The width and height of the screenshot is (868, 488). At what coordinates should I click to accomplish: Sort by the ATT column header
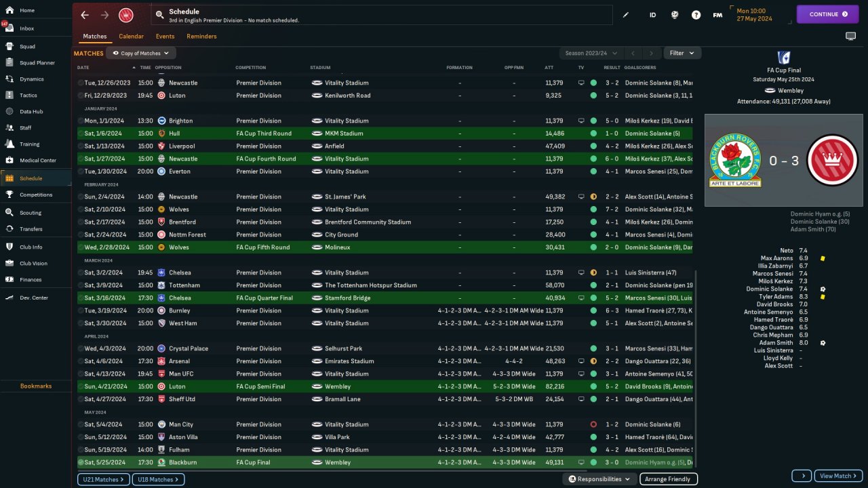(549, 68)
